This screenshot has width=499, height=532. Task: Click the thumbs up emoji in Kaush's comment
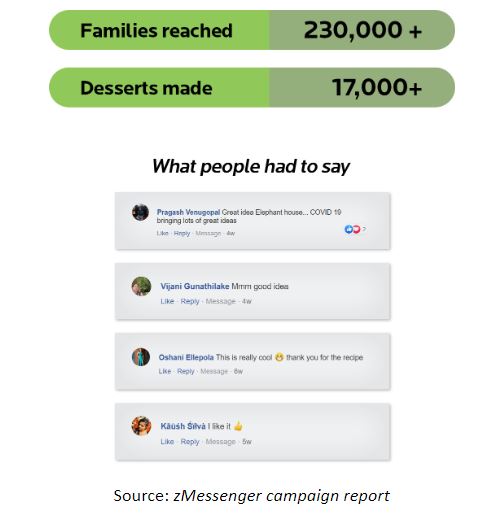coord(238,426)
